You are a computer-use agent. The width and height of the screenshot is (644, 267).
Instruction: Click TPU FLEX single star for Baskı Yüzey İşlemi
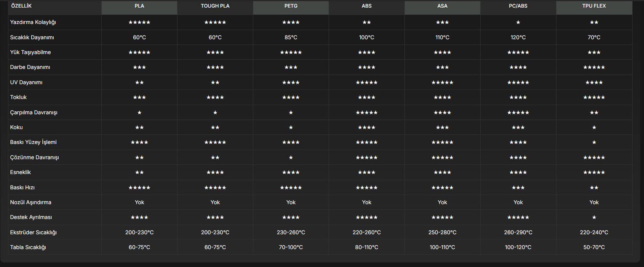(594, 142)
